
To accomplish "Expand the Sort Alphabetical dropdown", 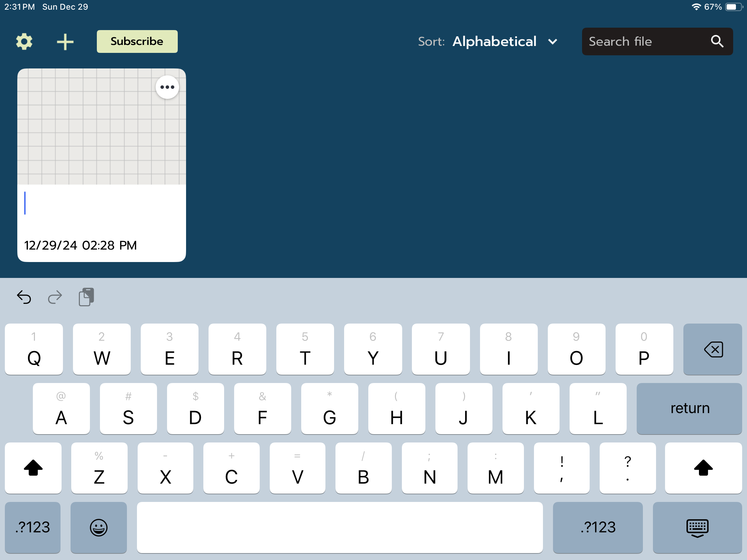I will [x=494, y=41].
